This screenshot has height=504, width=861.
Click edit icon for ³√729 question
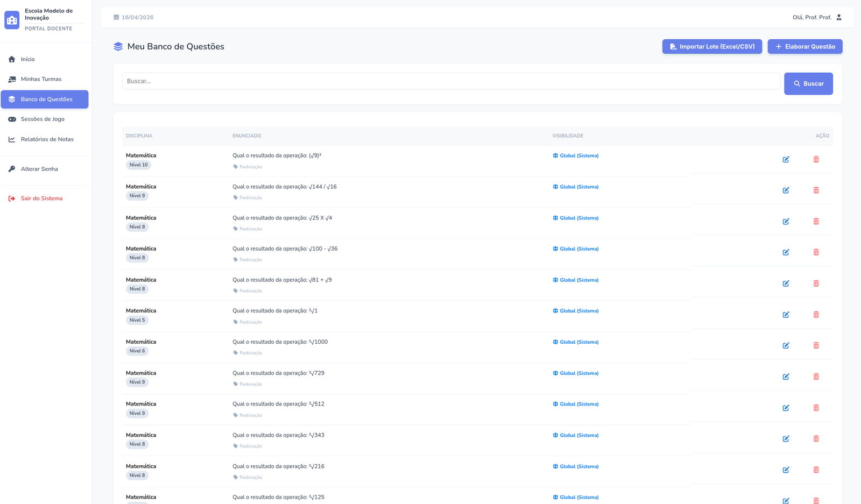(x=786, y=377)
